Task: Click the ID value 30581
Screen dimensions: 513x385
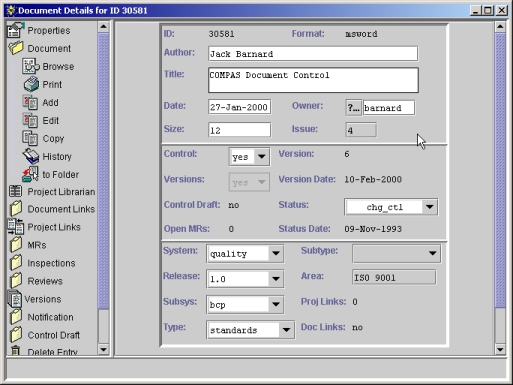Action: click(x=221, y=34)
